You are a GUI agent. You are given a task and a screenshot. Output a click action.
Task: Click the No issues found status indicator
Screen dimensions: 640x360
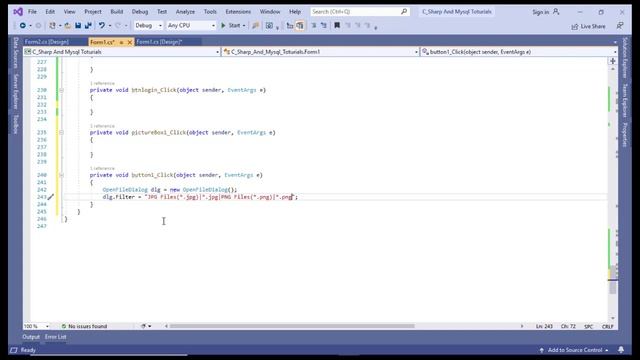(x=84, y=326)
